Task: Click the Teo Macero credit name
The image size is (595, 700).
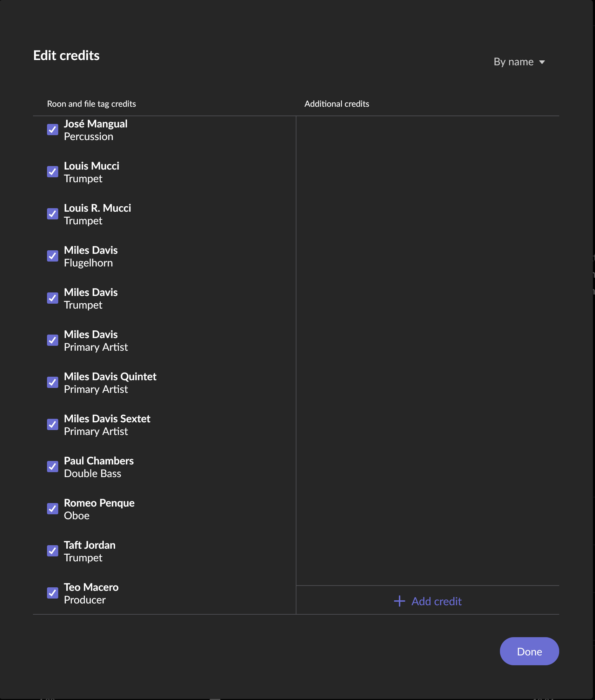Action: pos(91,587)
